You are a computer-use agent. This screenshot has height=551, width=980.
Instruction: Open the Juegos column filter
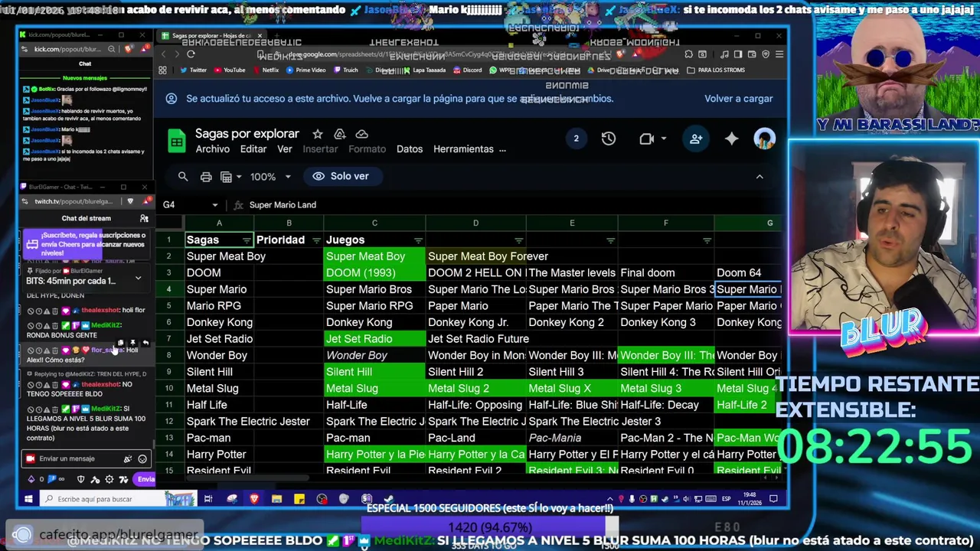418,240
